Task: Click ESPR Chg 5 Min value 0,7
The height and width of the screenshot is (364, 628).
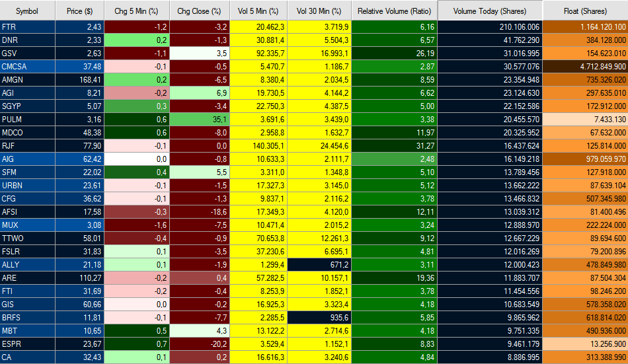Action: pyautogui.click(x=137, y=344)
